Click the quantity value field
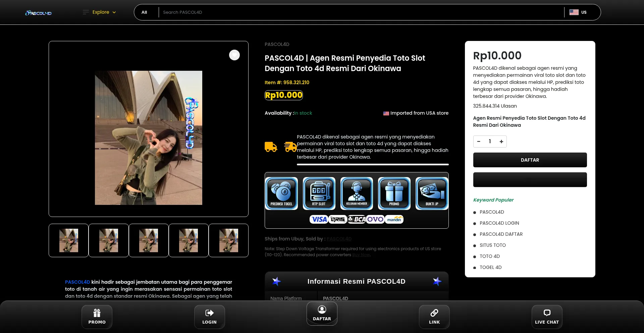 click(490, 142)
